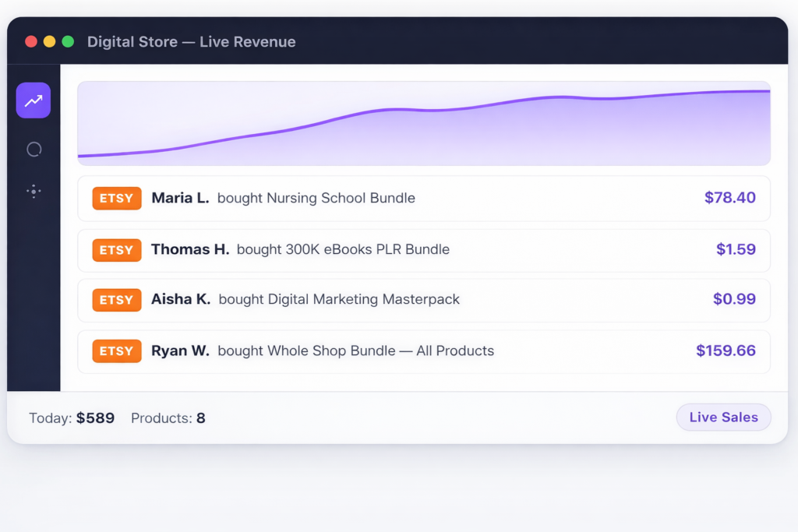798x532 pixels.
Task: Select the ETSY badge on Aisha K.'s sale
Action: tap(117, 300)
